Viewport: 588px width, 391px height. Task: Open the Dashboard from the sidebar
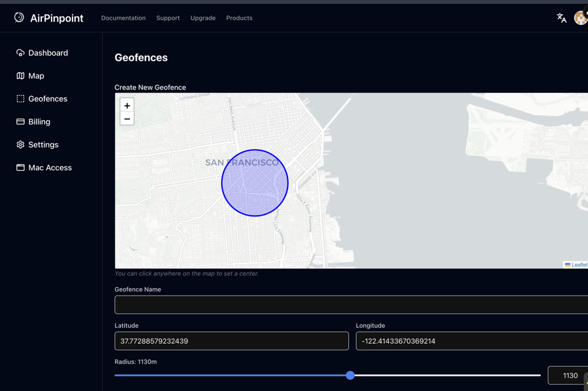[49, 52]
